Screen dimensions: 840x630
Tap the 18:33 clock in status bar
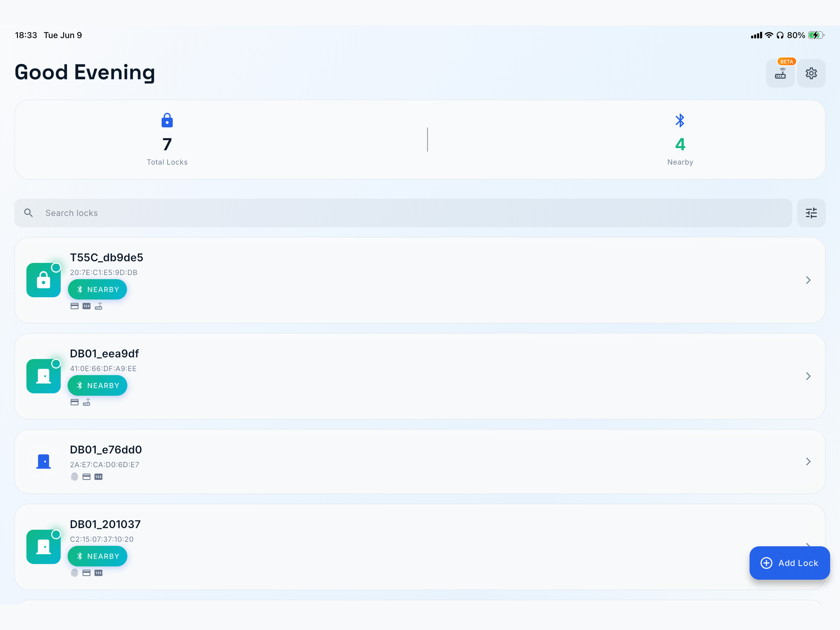pyautogui.click(x=26, y=35)
